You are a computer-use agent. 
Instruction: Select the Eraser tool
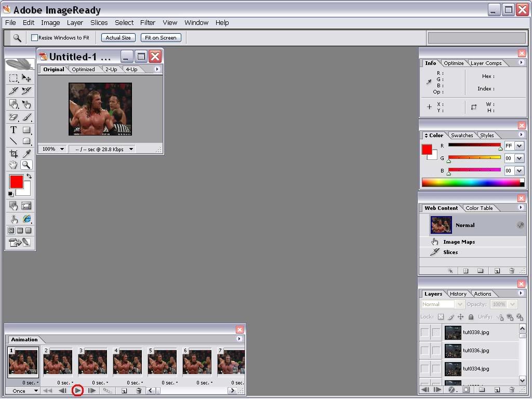(x=14, y=117)
